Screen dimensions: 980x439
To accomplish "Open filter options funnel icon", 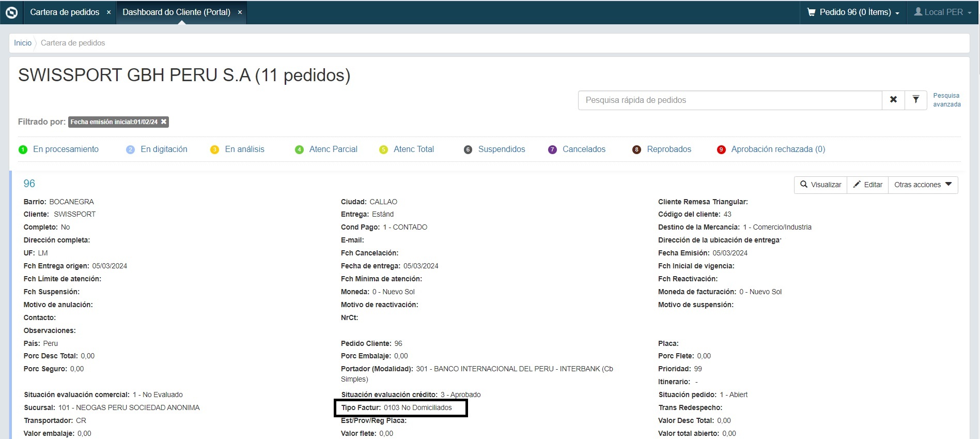I will click(915, 100).
